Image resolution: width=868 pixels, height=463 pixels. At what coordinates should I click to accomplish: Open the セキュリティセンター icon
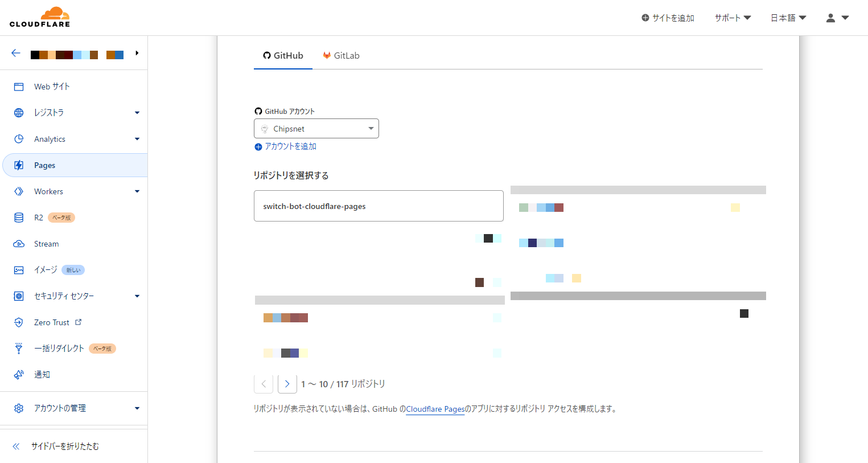[x=19, y=296]
